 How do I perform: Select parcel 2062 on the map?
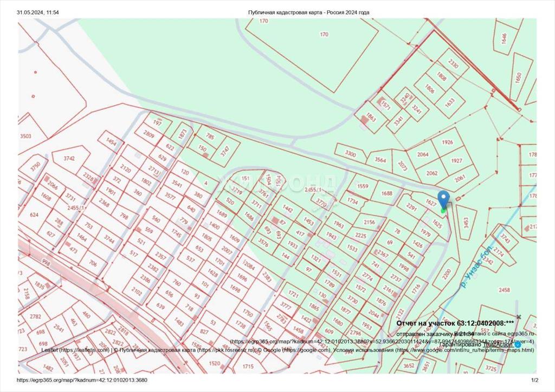coord(432,173)
